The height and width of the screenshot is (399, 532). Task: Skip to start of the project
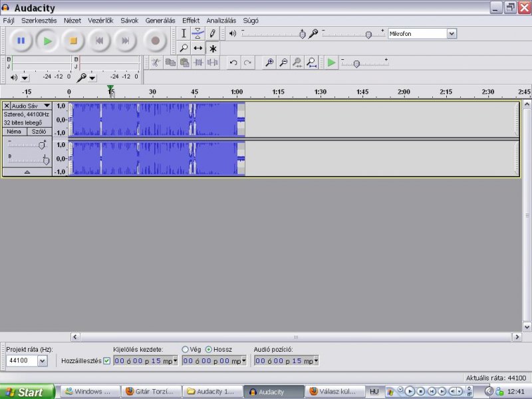coord(99,41)
